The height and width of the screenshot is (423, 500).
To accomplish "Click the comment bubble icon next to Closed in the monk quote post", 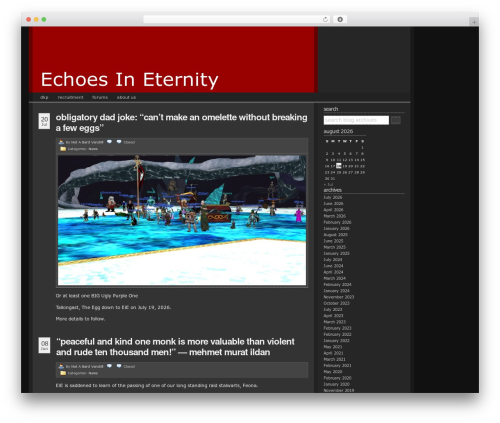I will point(119,366).
